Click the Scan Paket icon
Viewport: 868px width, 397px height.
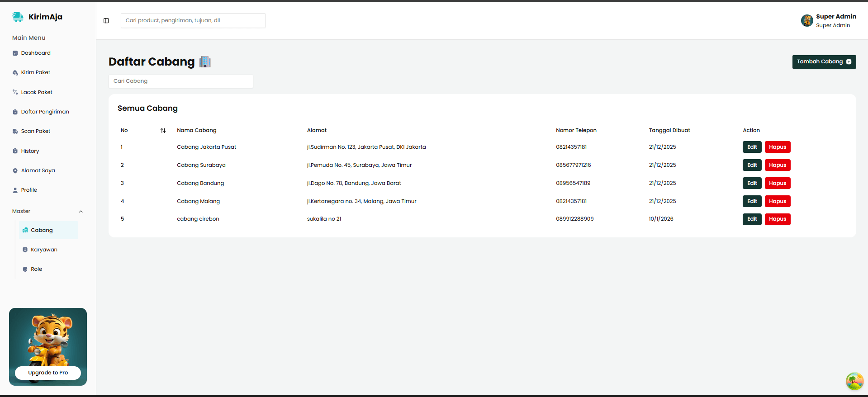15,132
